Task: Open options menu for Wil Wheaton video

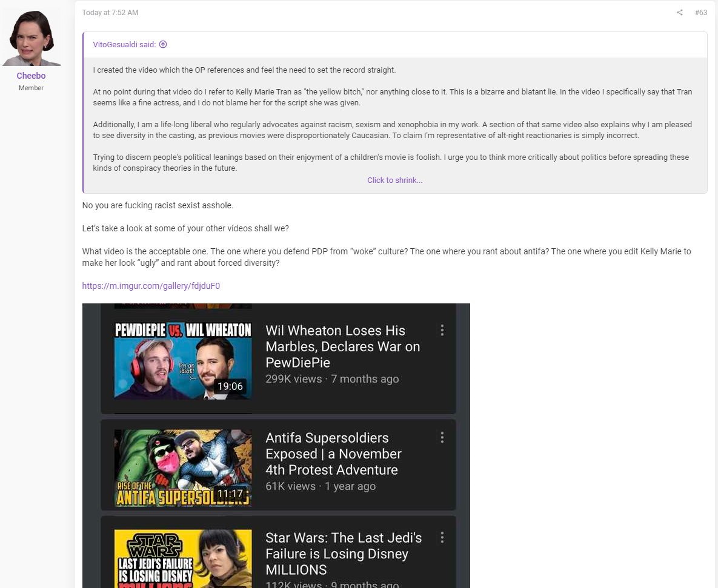Action: 442,331
